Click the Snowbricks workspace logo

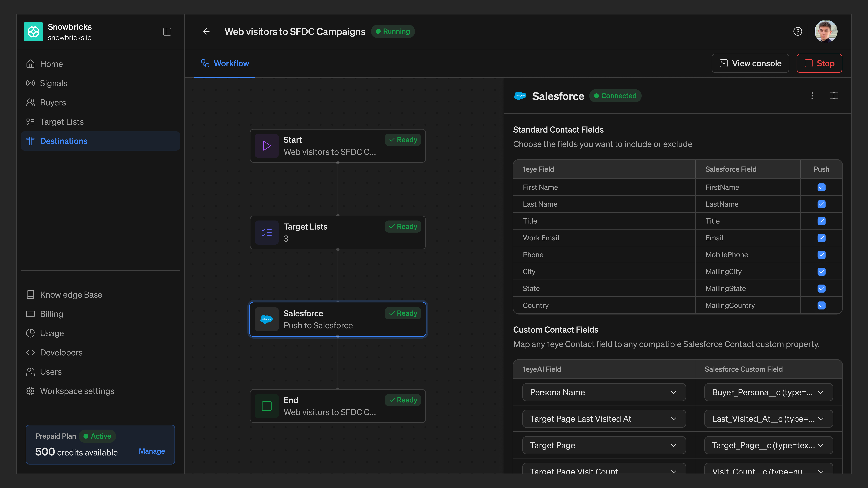33,32
